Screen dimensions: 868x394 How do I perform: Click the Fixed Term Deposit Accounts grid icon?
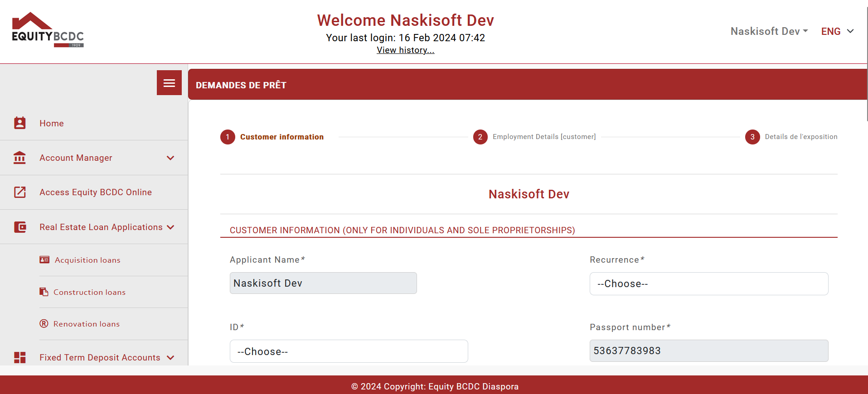click(x=20, y=357)
